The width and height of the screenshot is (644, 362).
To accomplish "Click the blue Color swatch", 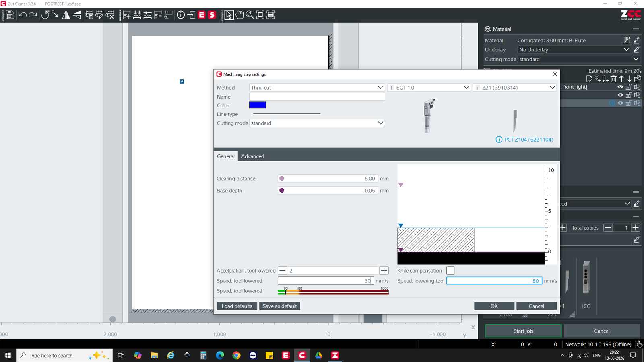I will [x=258, y=105].
